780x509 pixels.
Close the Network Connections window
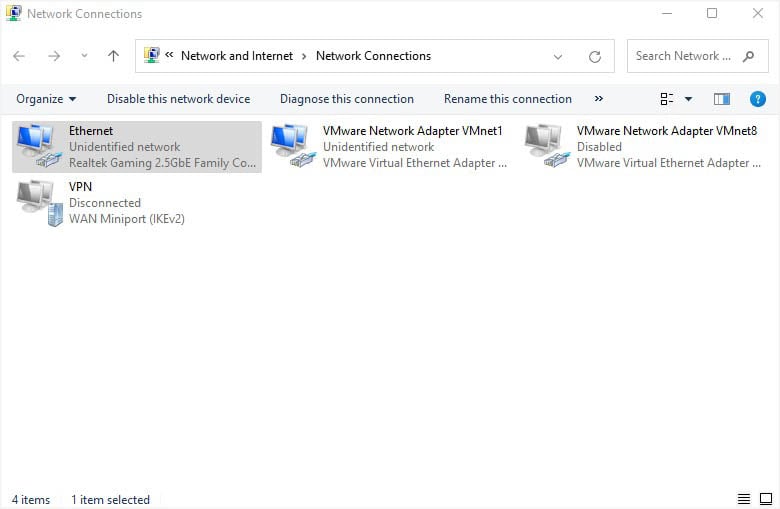point(758,13)
